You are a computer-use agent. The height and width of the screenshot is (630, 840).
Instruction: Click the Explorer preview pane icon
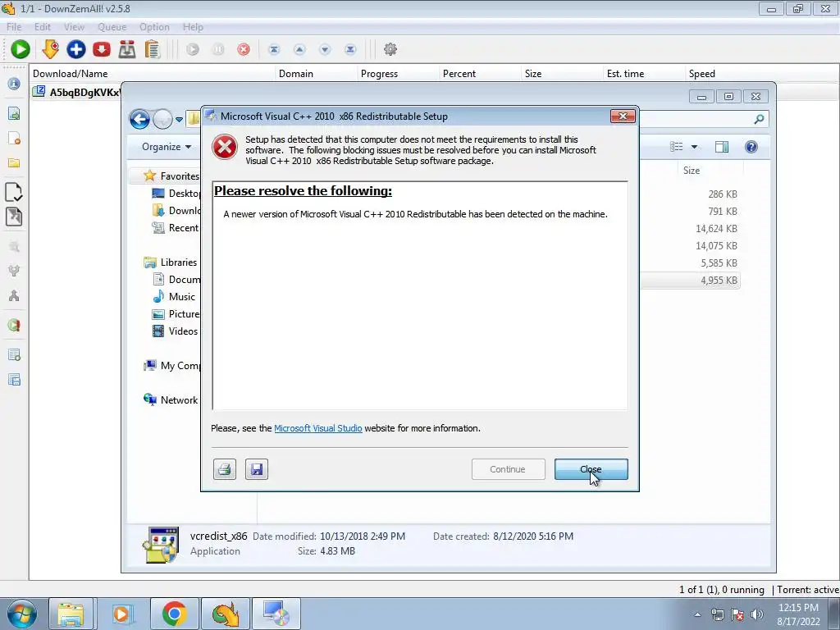[722, 147]
